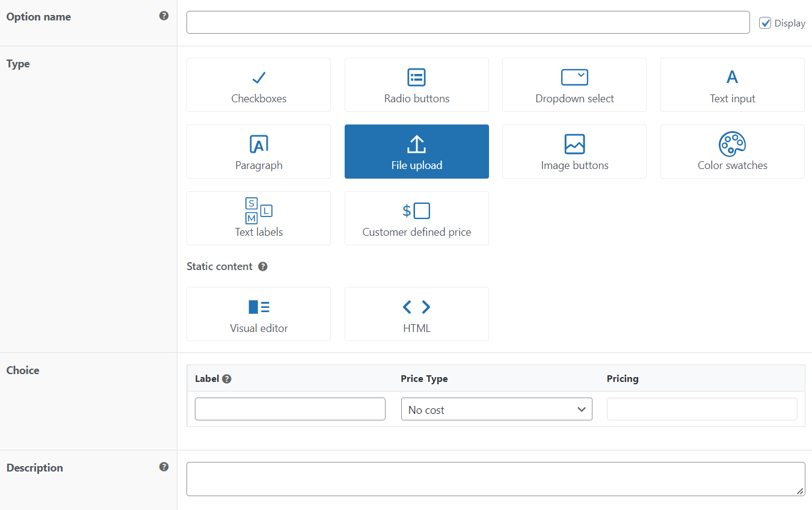
Task: Select the Image buttons option type
Action: coord(574,152)
